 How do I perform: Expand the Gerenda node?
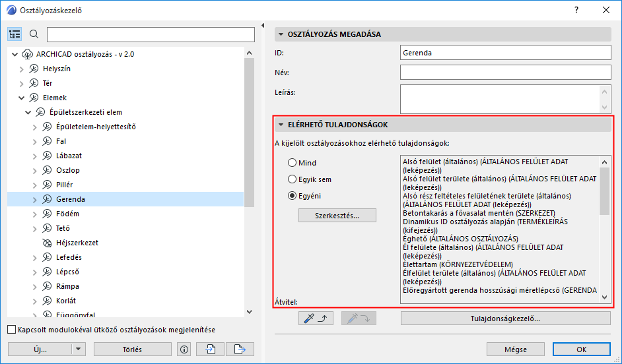tap(35, 200)
